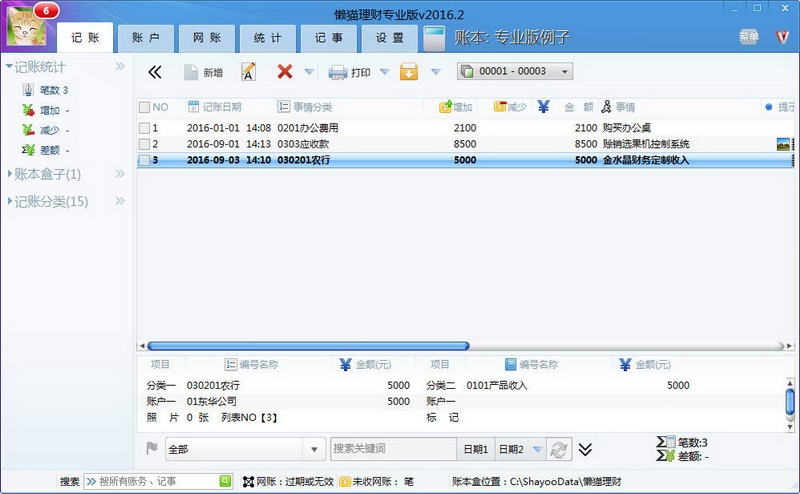Screen dimensions: 800x494
Task: Check the box for record 2
Action: click(x=144, y=144)
